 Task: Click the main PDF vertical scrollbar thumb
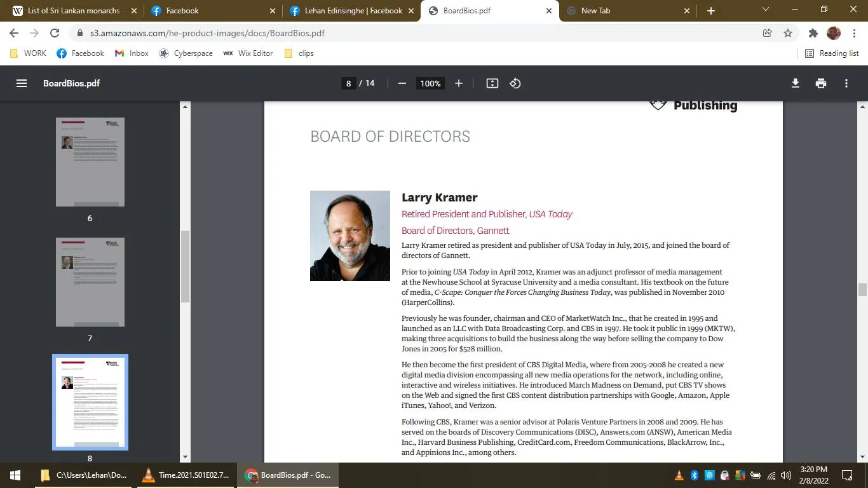863,290
